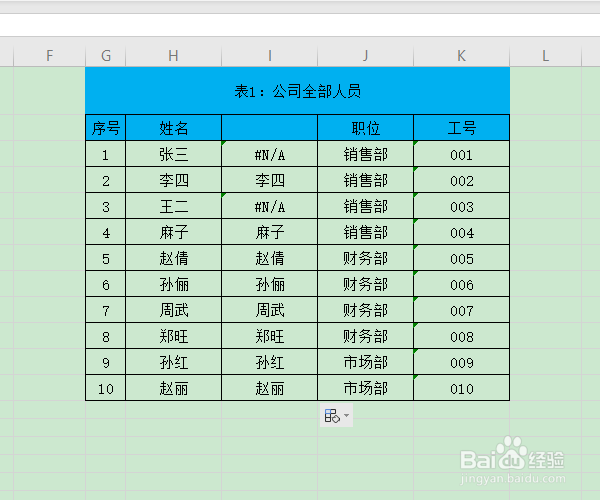Select 周武 in column I

tap(270, 310)
